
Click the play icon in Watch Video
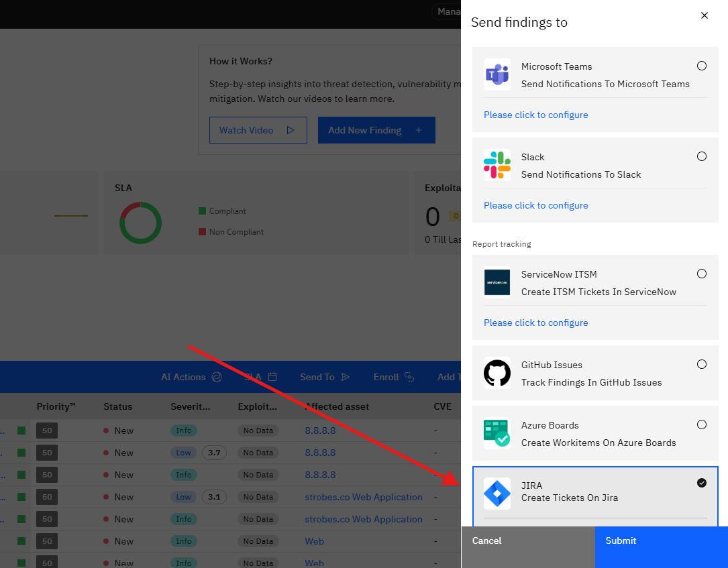click(291, 130)
